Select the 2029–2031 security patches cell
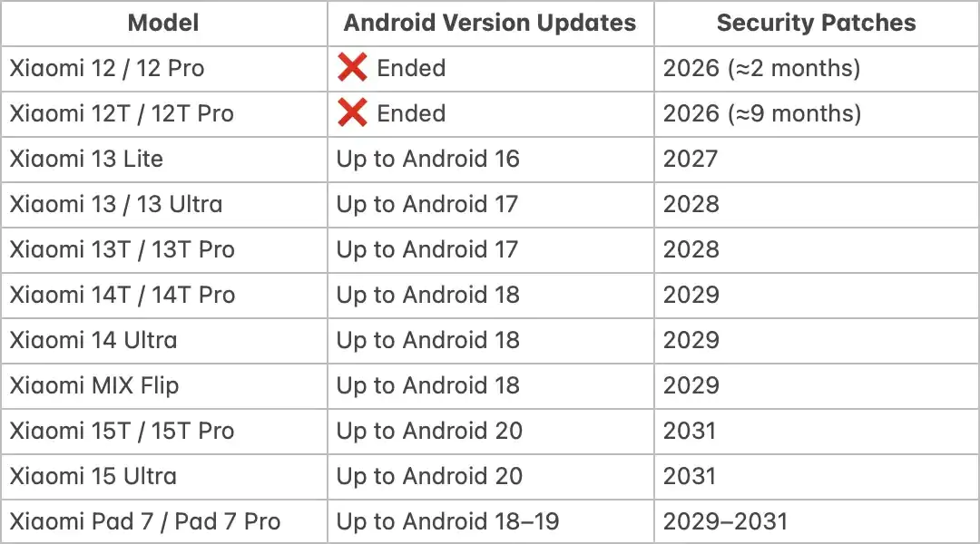 (x=726, y=521)
